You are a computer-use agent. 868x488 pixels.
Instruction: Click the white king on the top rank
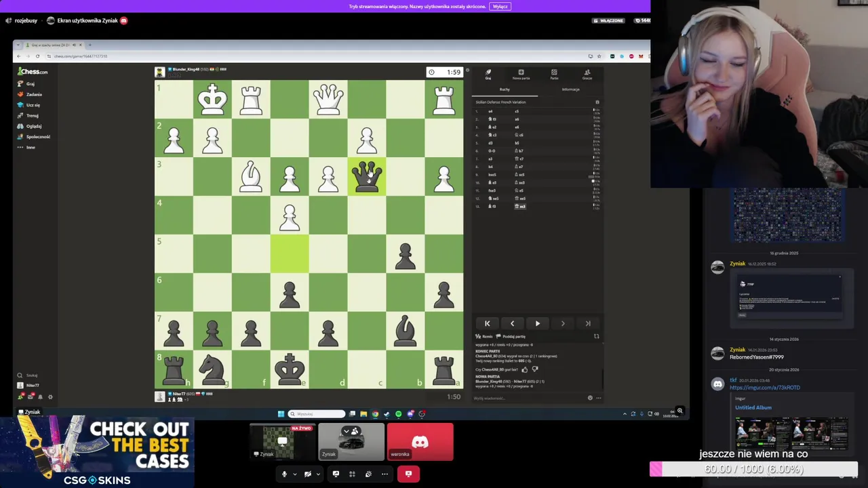(212, 100)
